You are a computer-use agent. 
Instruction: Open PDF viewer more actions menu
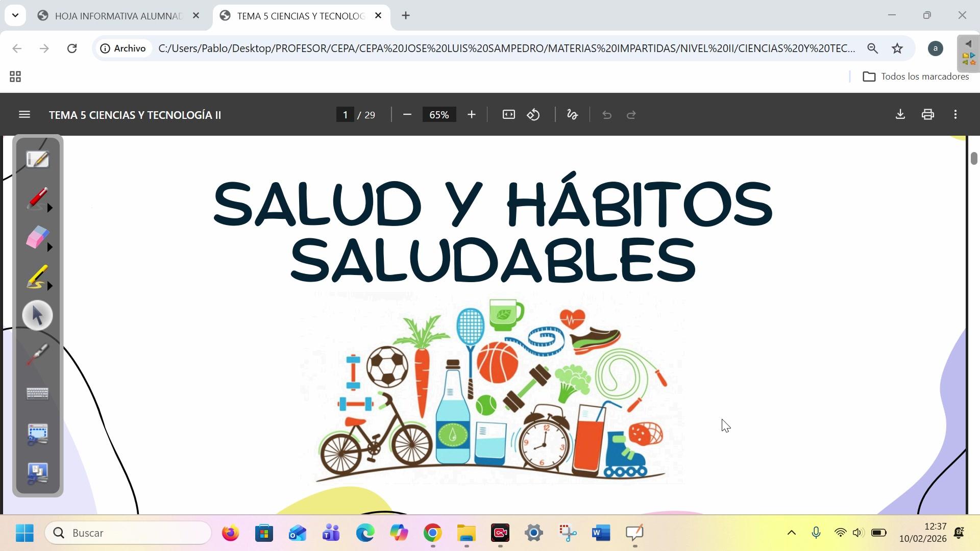955,115
